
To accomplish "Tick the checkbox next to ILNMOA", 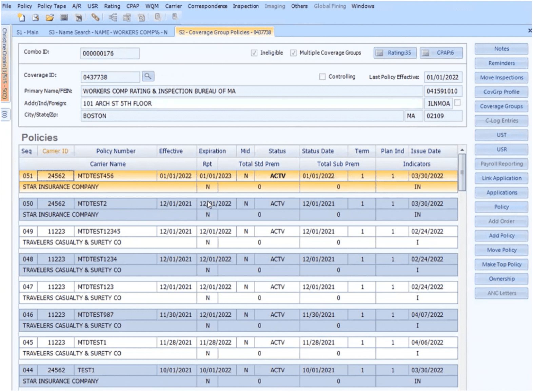I will coord(457,102).
